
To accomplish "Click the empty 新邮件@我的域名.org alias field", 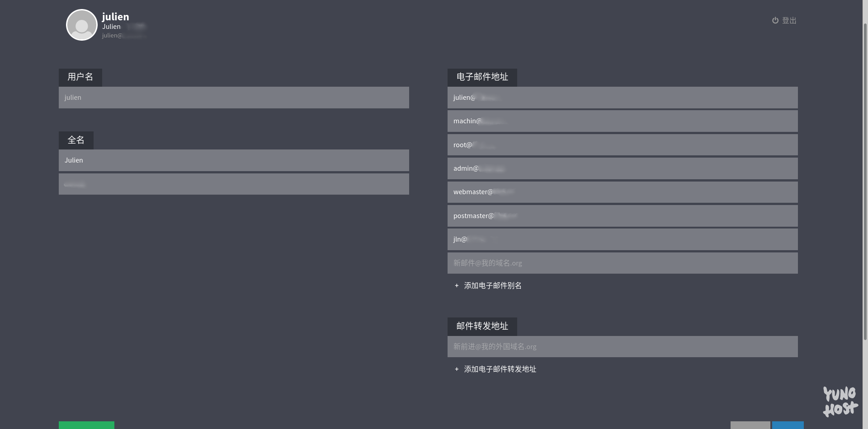I will click(x=623, y=263).
